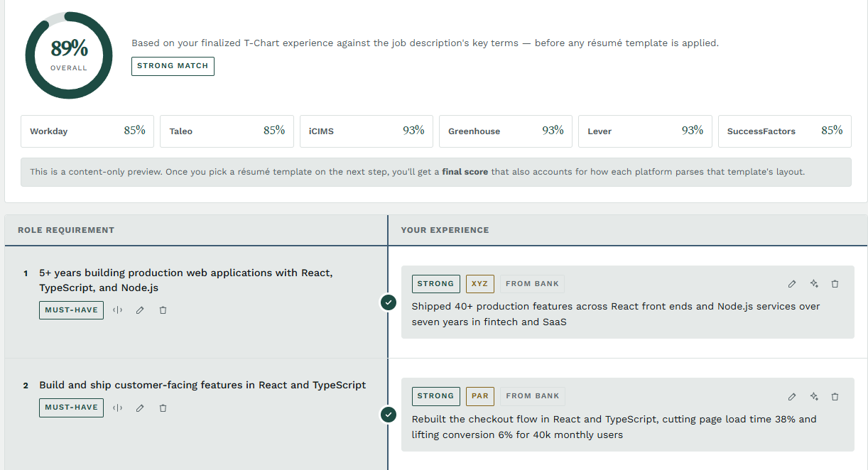Click FROM BANK tag on 'Rebuilt the checkout' experience

[x=532, y=396]
